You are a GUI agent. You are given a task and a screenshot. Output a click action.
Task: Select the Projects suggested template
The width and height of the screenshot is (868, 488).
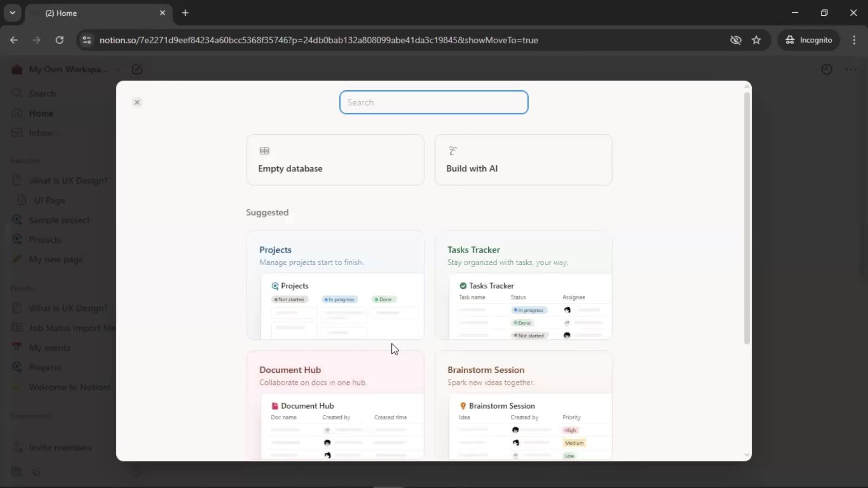tap(335, 285)
